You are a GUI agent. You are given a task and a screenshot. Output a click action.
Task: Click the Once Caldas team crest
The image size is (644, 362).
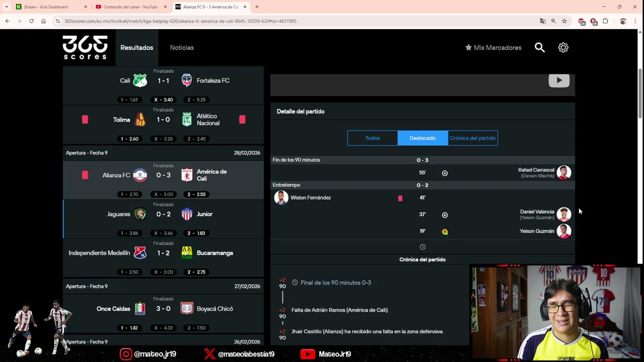point(140,309)
